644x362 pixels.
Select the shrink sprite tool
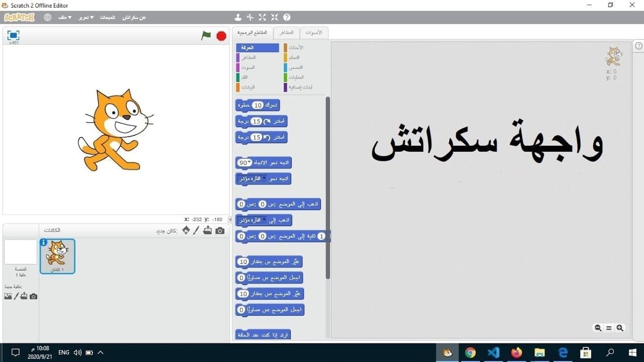[274, 17]
